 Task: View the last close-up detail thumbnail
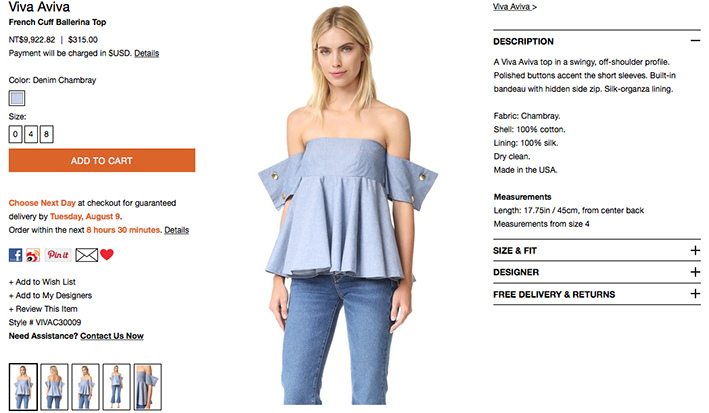(147, 387)
